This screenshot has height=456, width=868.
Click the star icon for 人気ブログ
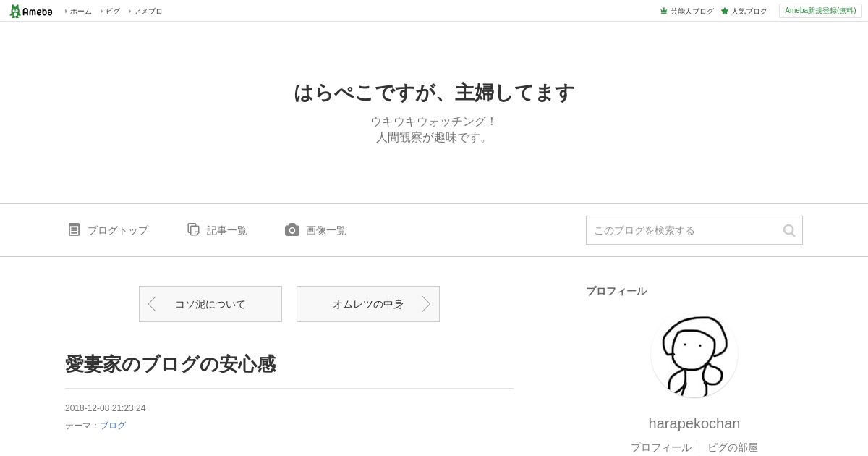point(725,11)
